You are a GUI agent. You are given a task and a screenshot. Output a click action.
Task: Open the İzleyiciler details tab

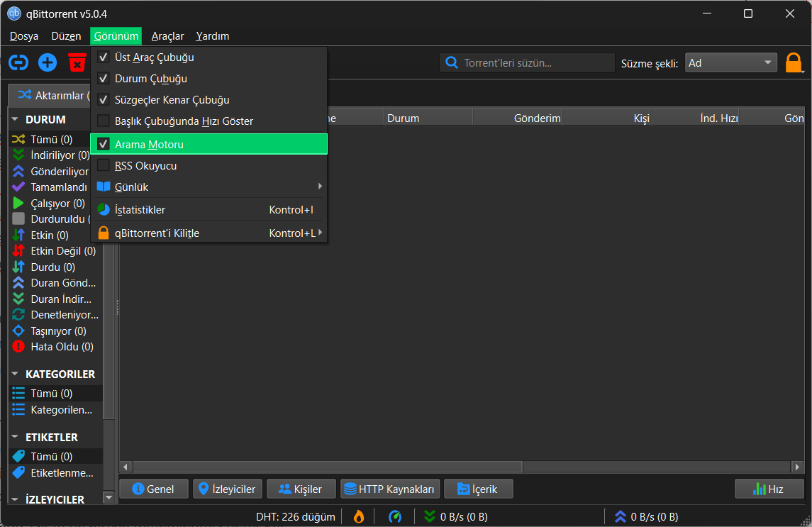click(x=228, y=489)
